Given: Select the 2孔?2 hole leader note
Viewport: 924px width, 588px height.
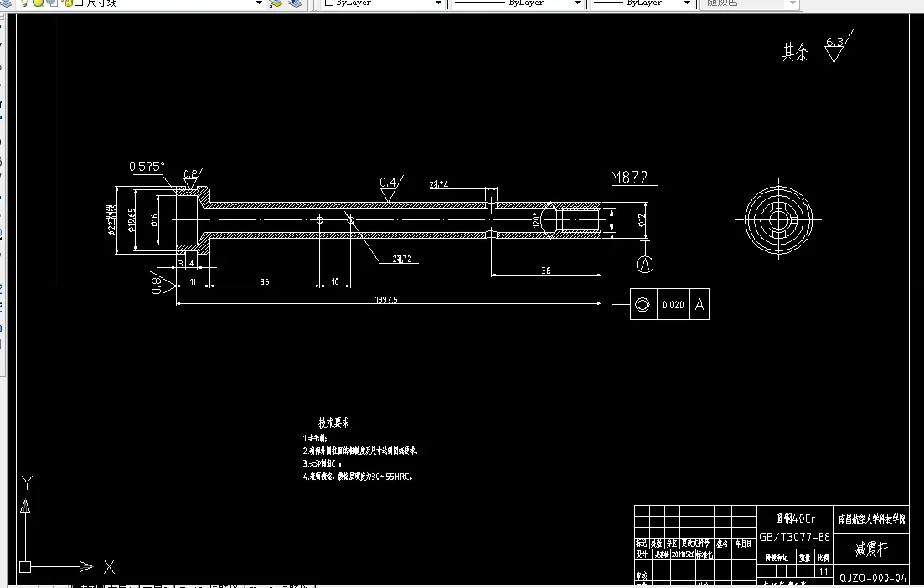Looking at the screenshot, I should click(402, 259).
